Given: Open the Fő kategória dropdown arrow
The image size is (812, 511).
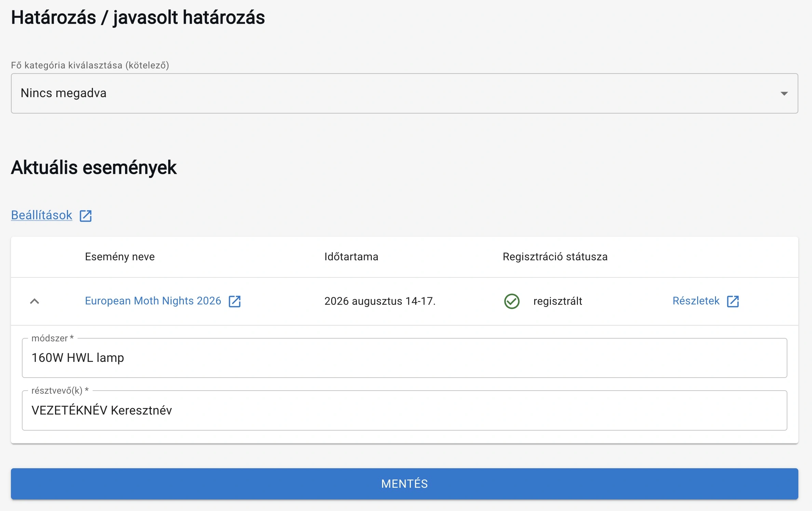Looking at the screenshot, I should [x=784, y=93].
